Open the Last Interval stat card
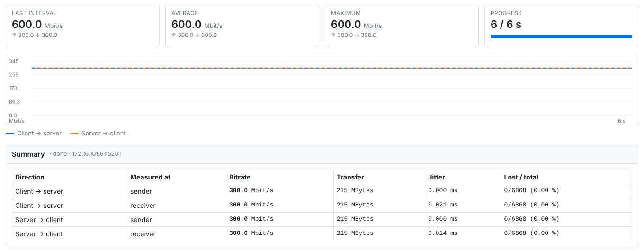Image resolution: width=644 pixels, height=251 pixels. [82, 26]
